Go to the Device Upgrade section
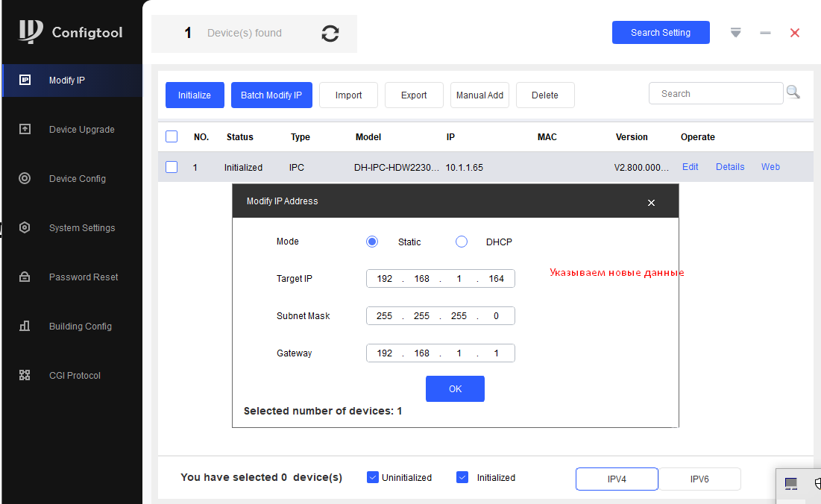Screen dimensions: 821x504 point(72,129)
